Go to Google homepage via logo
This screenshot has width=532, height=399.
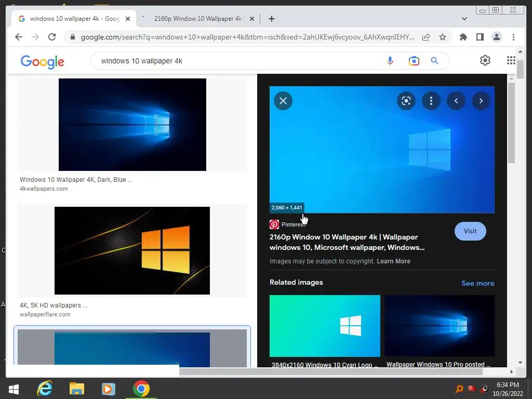click(43, 61)
